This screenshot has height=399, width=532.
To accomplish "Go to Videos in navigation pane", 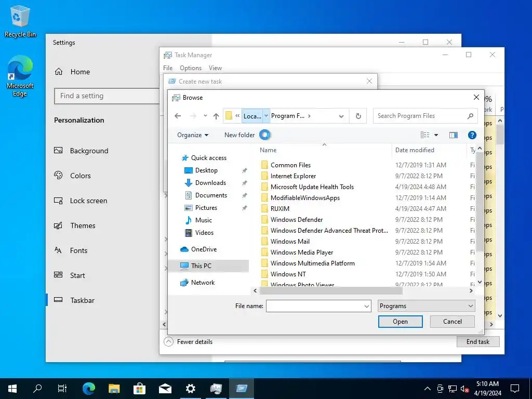I will pos(204,233).
